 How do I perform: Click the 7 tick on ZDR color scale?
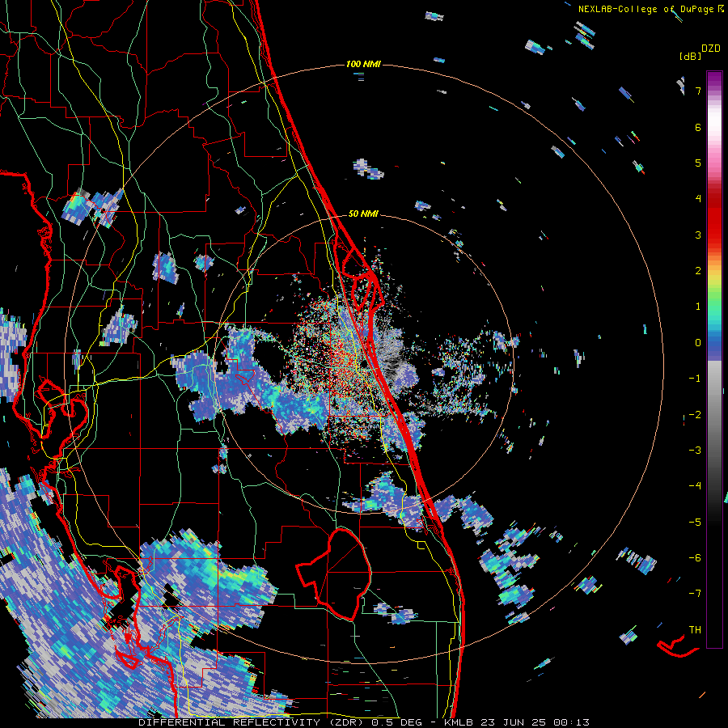click(698, 91)
